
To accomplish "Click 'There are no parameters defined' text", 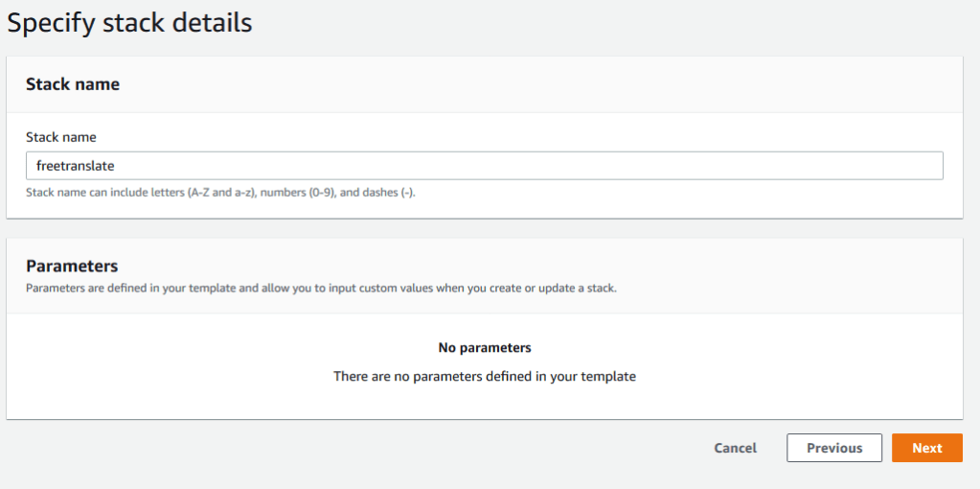I will point(484,376).
